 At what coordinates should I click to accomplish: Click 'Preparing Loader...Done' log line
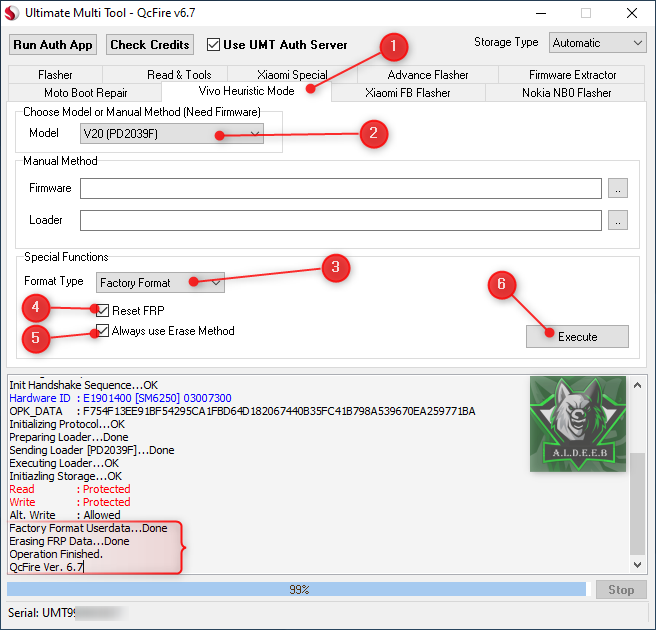[x=69, y=437]
